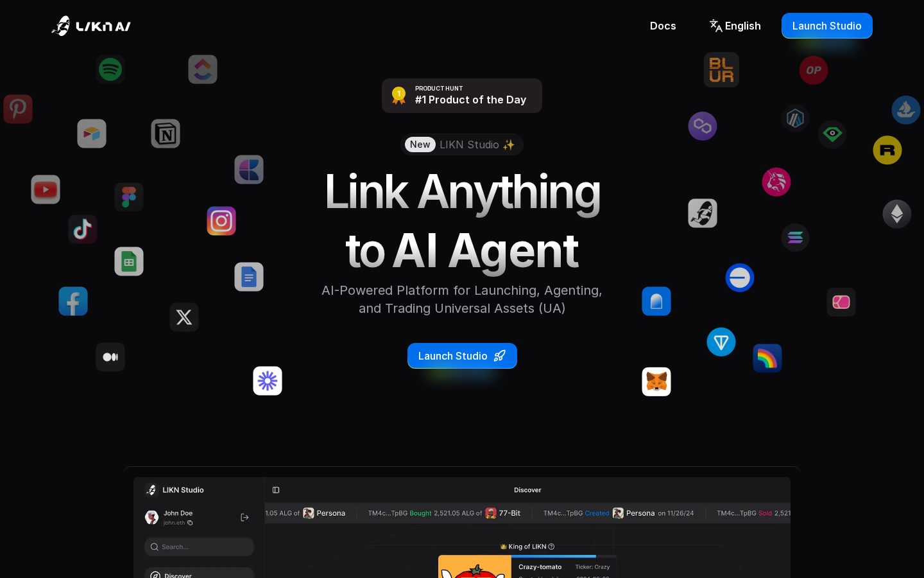Click the Spotify icon
Image resolution: width=924 pixels, height=578 pixels.
click(110, 69)
